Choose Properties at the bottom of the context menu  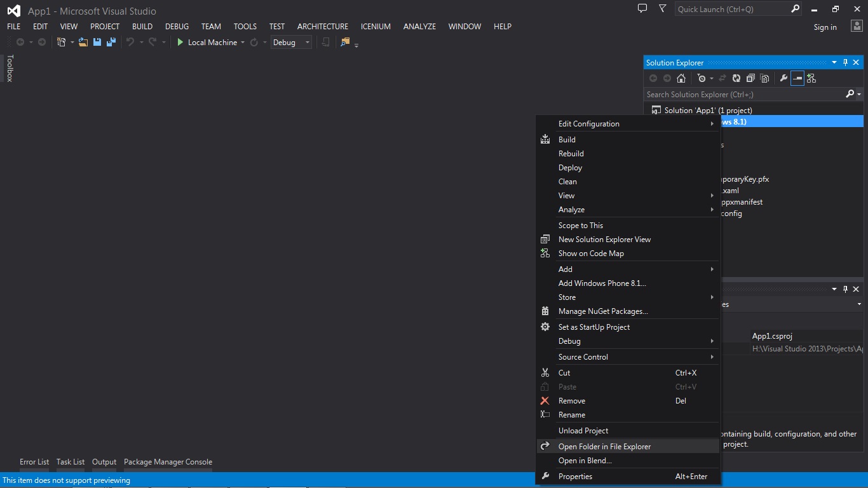(628, 477)
